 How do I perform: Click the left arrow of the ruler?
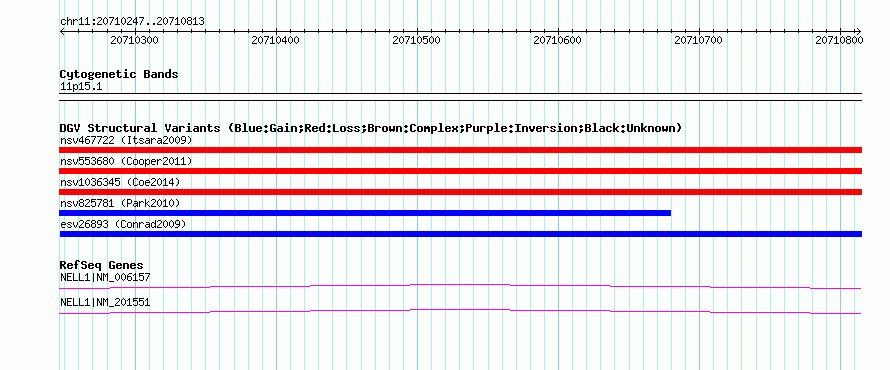(x=62, y=31)
